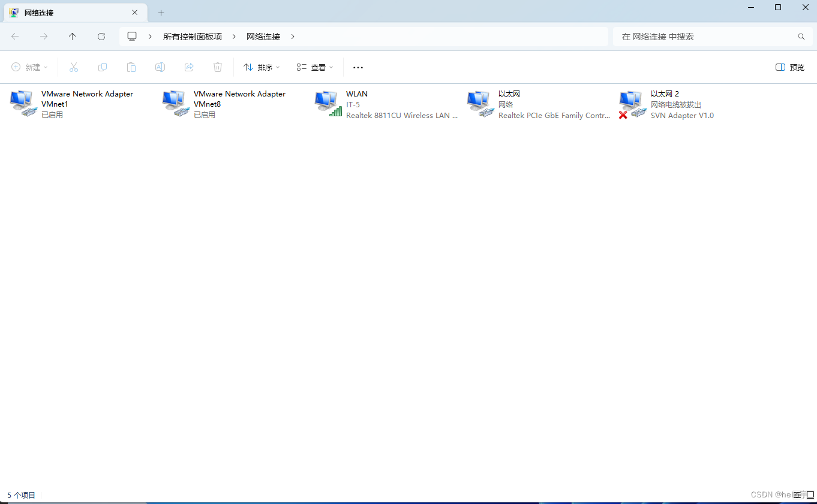
Task: Open the three-dots more options menu
Action: [358, 68]
